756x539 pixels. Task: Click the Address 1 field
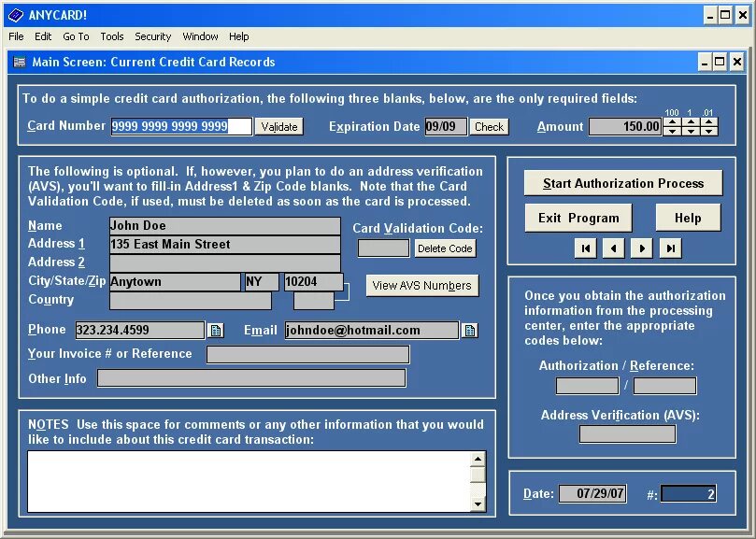(224, 245)
